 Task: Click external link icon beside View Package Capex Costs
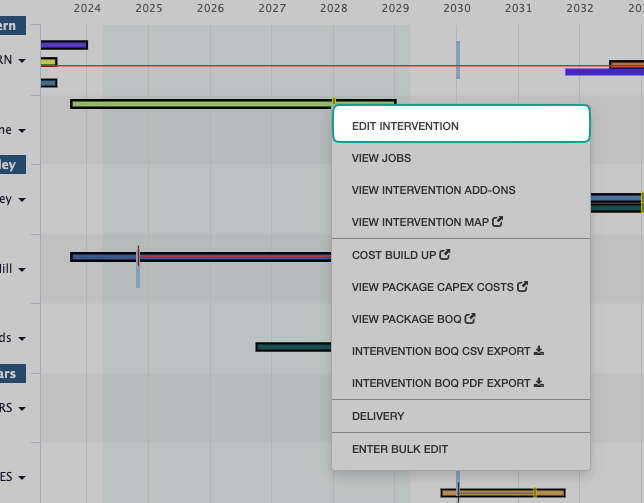(x=522, y=287)
